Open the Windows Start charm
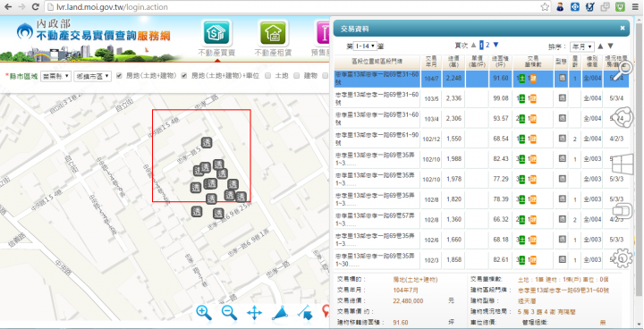644x329 pixels. coord(623,164)
